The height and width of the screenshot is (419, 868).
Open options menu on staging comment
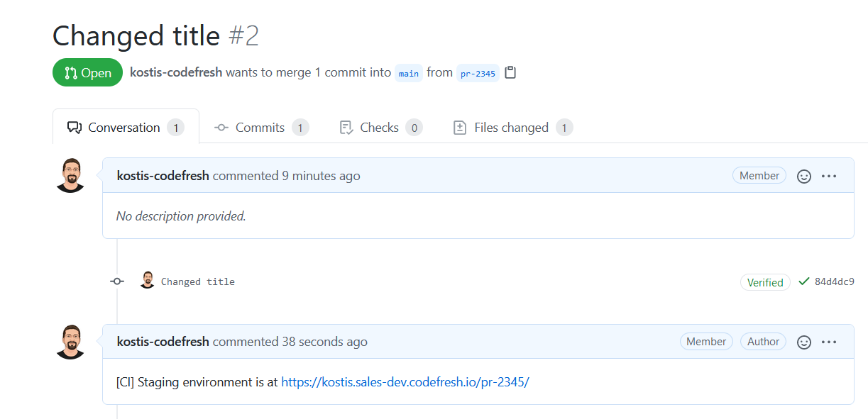[x=829, y=342]
